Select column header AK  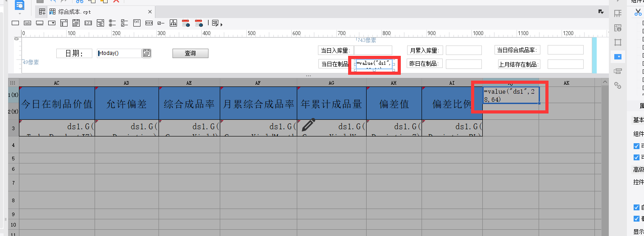coord(567,83)
